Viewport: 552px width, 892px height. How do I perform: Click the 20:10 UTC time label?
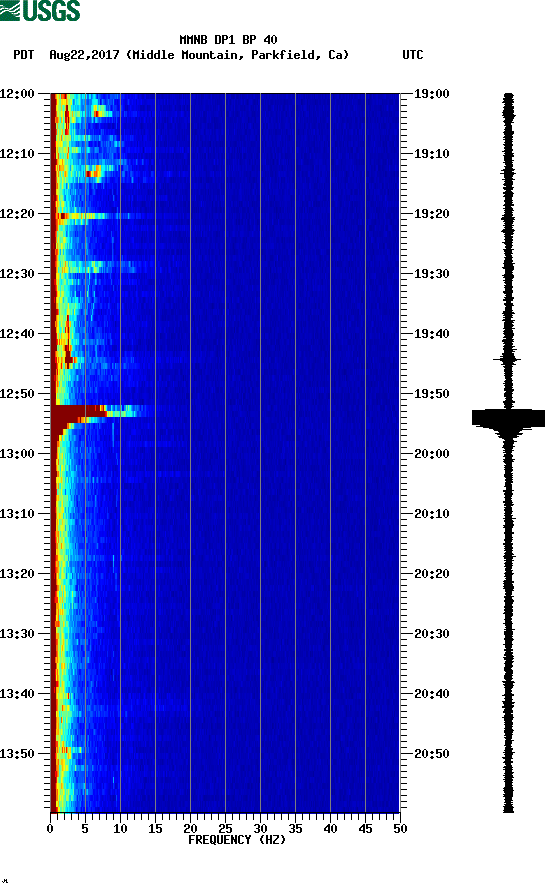[x=431, y=514]
